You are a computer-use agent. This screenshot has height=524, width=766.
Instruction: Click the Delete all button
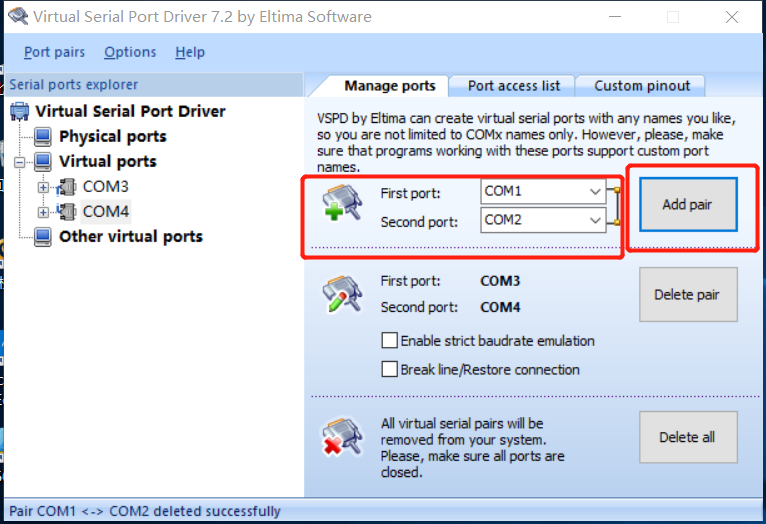(688, 437)
